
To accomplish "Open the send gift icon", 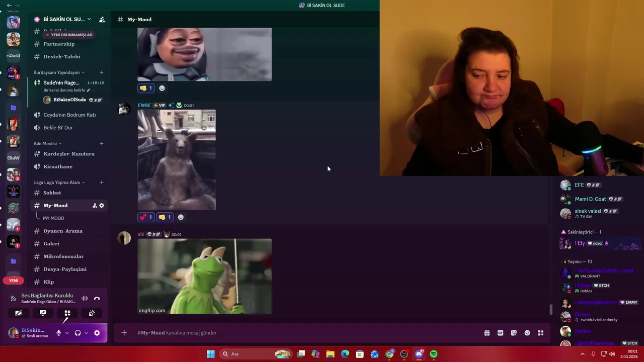I will pos(487,333).
